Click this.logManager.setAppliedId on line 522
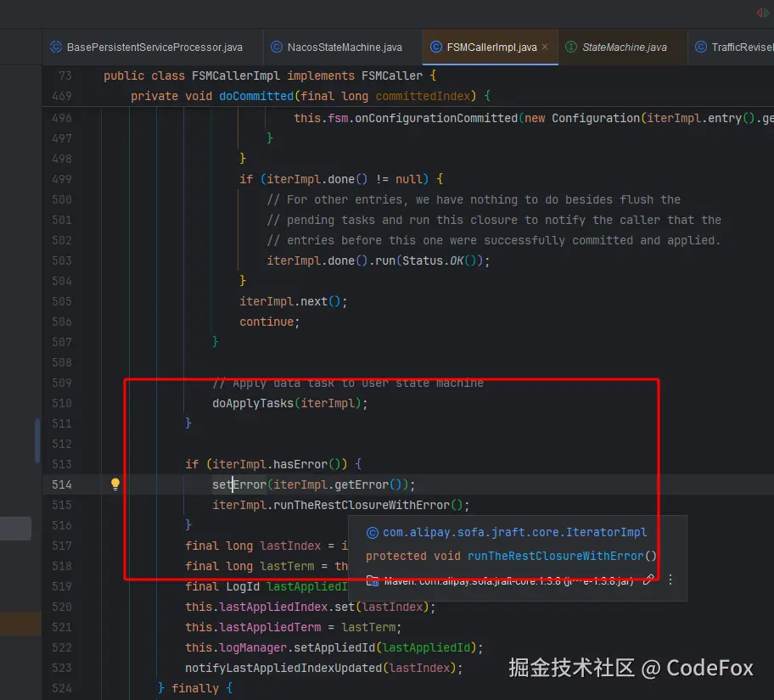This screenshot has width=774, height=700. [x=280, y=647]
